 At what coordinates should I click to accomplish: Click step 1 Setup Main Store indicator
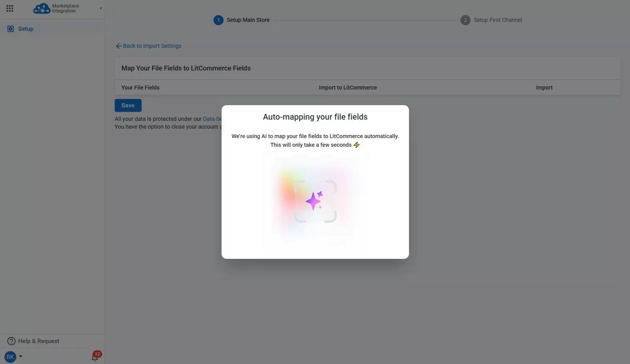[219, 20]
